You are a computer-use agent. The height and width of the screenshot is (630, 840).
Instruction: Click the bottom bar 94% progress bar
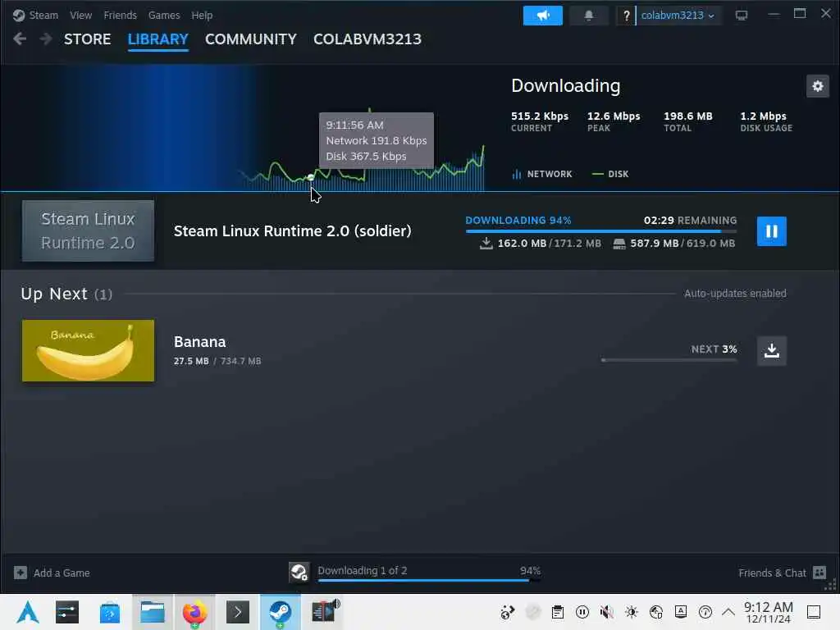pos(428,580)
